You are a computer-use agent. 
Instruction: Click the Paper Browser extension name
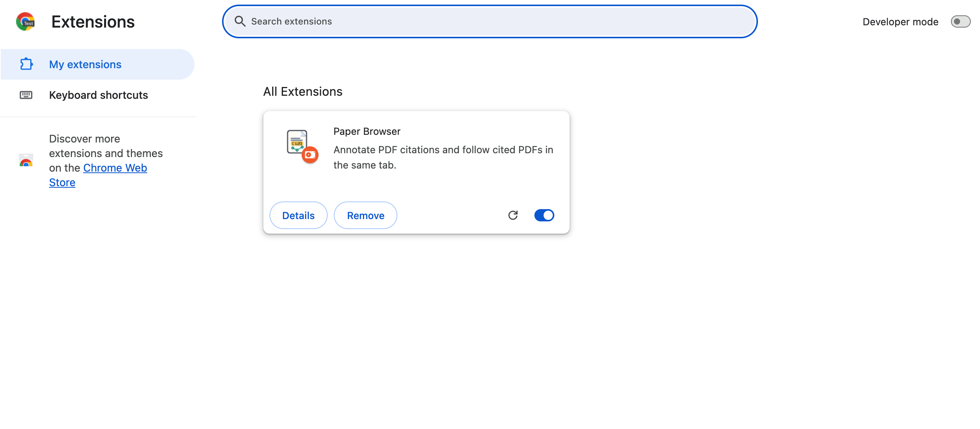pyautogui.click(x=367, y=131)
